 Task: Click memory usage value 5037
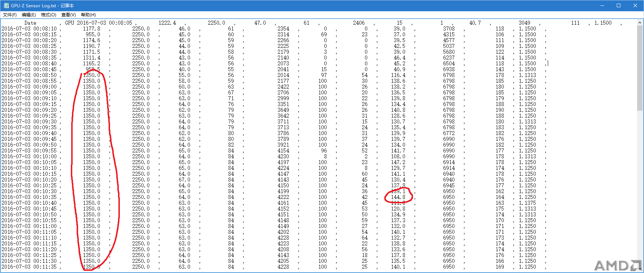click(449, 46)
